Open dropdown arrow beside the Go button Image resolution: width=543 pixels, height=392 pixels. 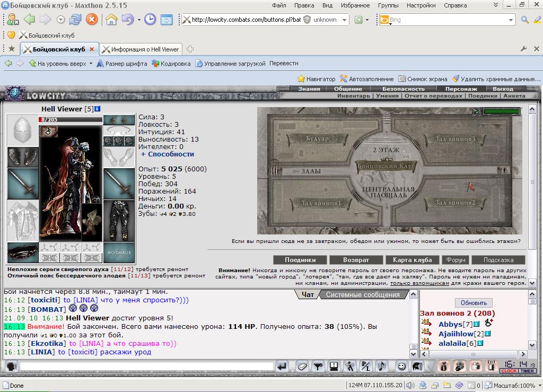[367, 20]
